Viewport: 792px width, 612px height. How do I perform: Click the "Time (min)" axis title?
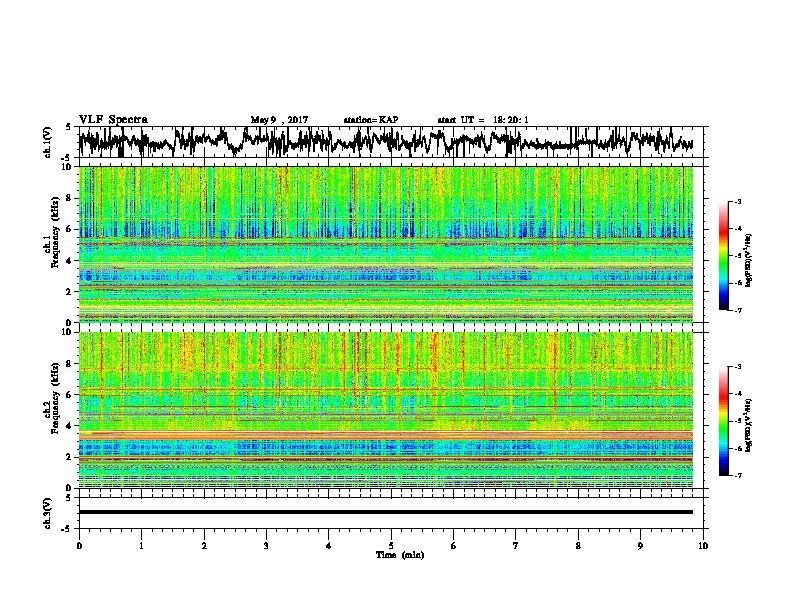point(400,555)
